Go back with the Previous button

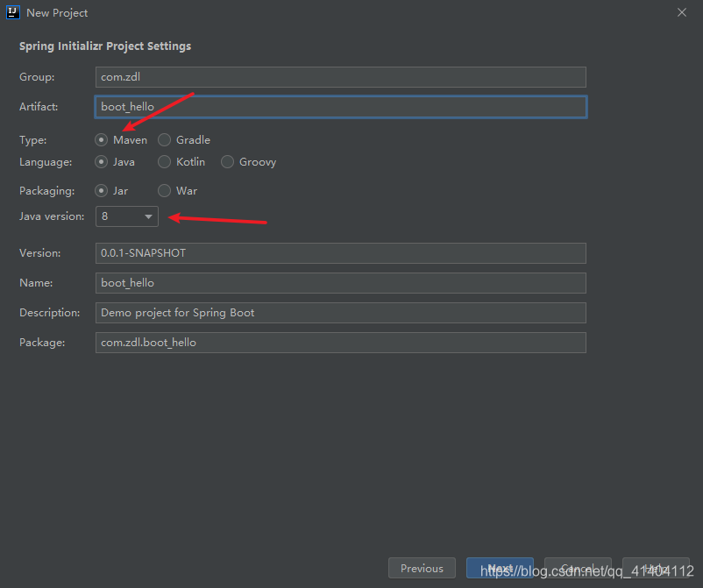click(x=422, y=568)
